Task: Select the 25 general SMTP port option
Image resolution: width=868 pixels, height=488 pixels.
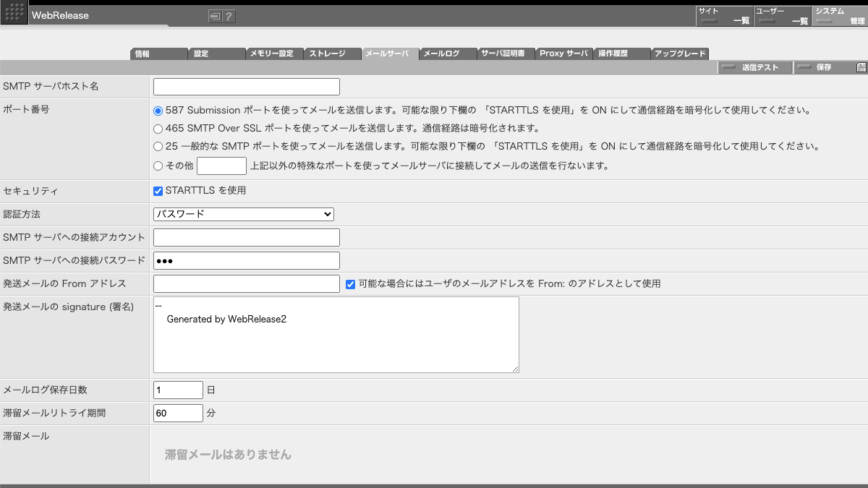Action: [x=157, y=146]
